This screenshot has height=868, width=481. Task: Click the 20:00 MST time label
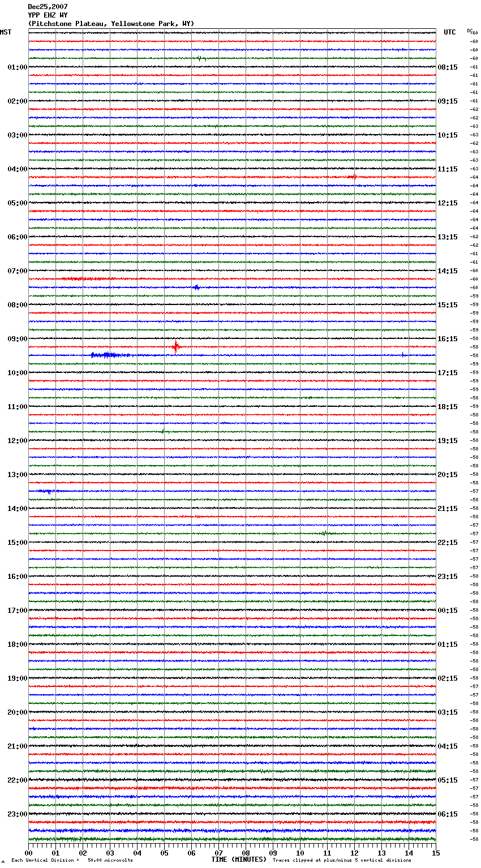click(x=18, y=712)
